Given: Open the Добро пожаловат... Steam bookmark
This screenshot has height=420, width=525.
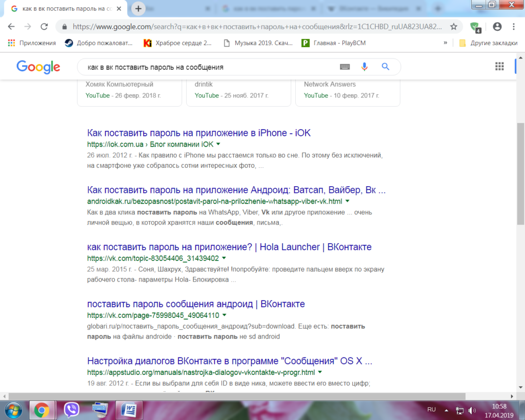Looking at the screenshot, I should click(x=99, y=43).
